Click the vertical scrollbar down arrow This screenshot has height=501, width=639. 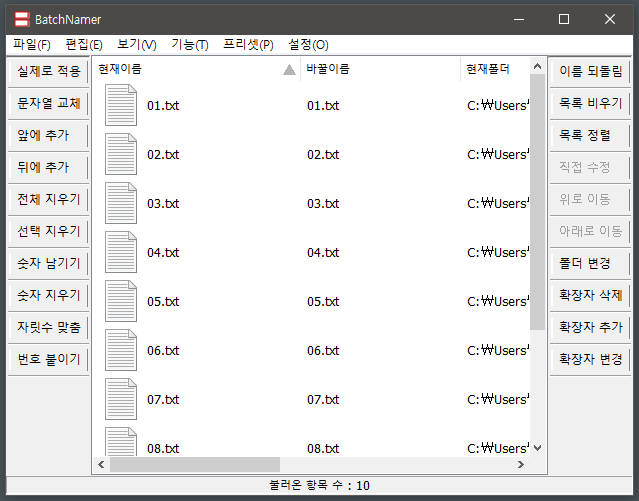(x=538, y=448)
